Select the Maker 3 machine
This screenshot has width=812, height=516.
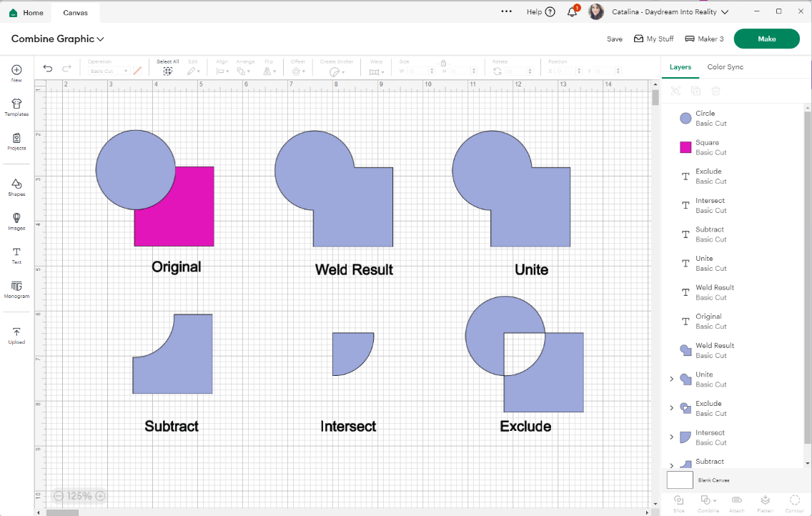pyautogui.click(x=704, y=39)
